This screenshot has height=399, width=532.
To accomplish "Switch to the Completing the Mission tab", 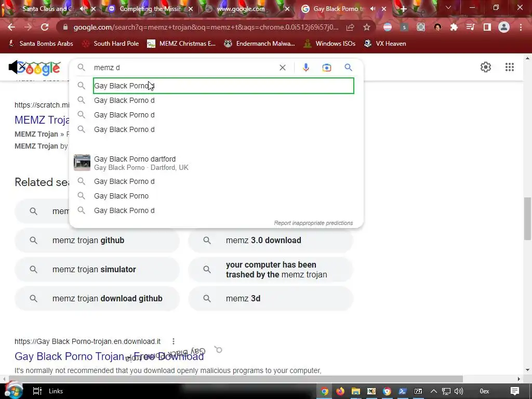I will [149, 9].
